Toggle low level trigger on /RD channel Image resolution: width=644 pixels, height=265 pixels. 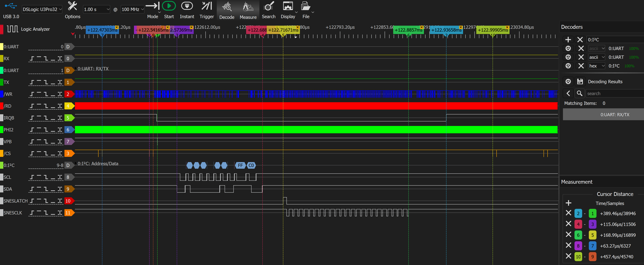(x=53, y=106)
